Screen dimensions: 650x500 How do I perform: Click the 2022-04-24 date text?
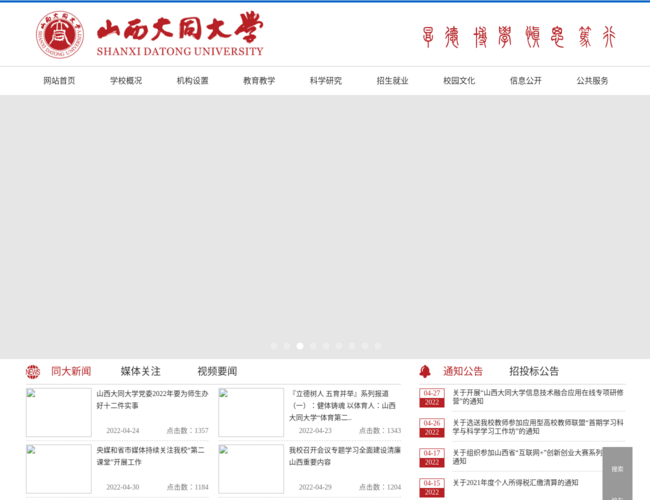click(x=123, y=431)
